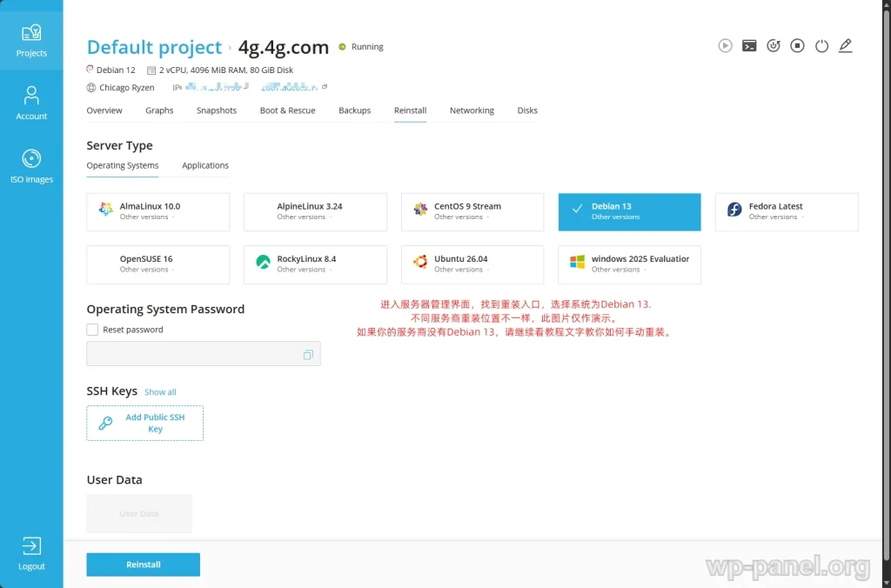Click the copy icon next to IP address
This screenshot has width=891, height=588.
[325, 87]
